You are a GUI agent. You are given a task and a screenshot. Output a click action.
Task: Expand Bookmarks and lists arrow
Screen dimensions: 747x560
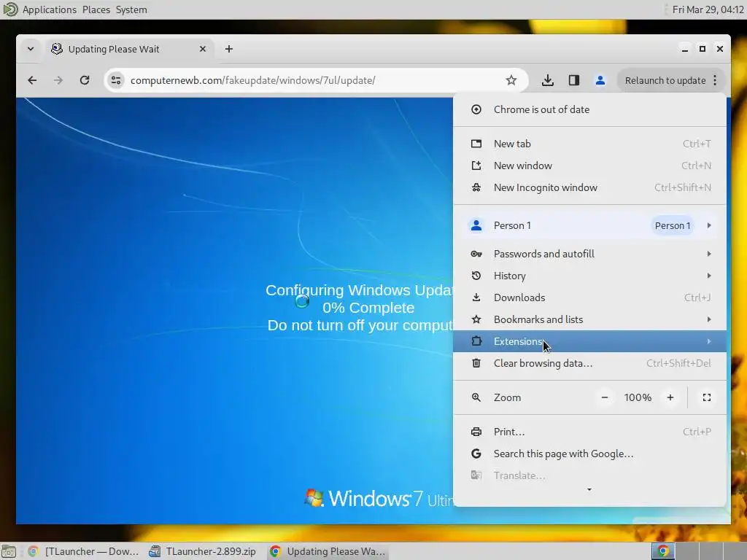pyautogui.click(x=709, y=319)
